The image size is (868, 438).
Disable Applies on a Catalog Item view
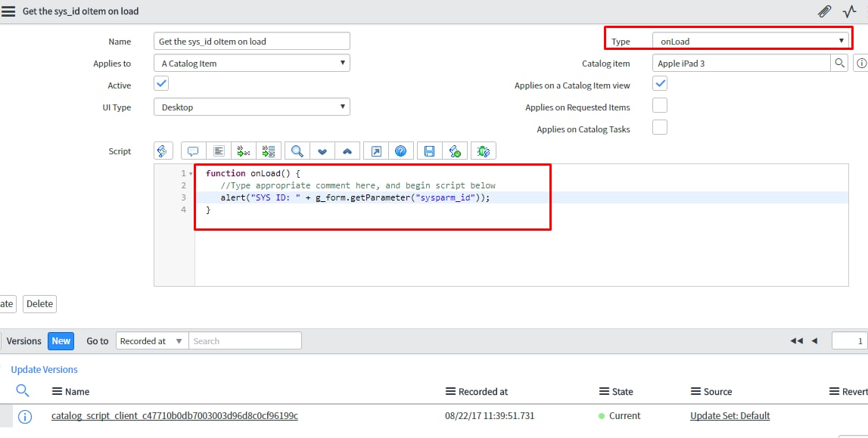tap(659, 85)
